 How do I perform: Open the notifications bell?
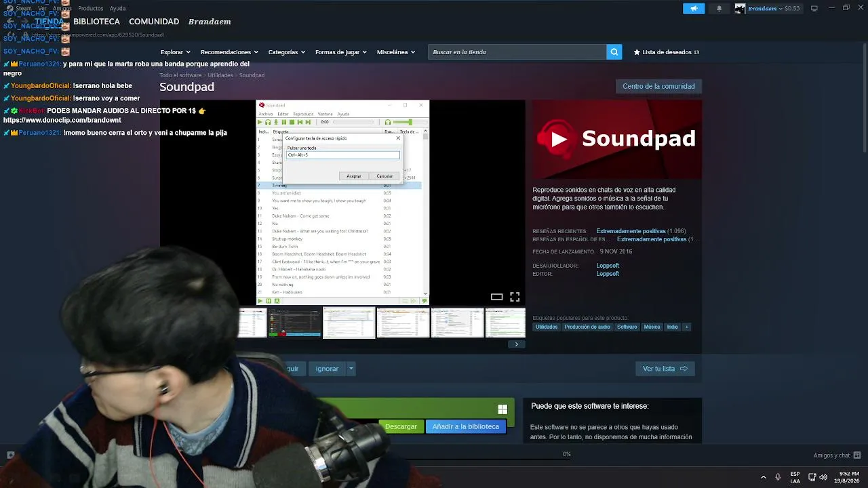coord(719,8)
